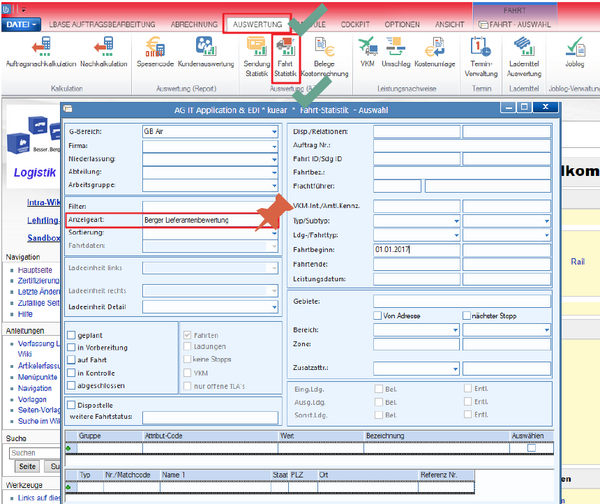Open Fahrt Statistik evaluation
Screen dimensions: 600x504
[285, 57]
